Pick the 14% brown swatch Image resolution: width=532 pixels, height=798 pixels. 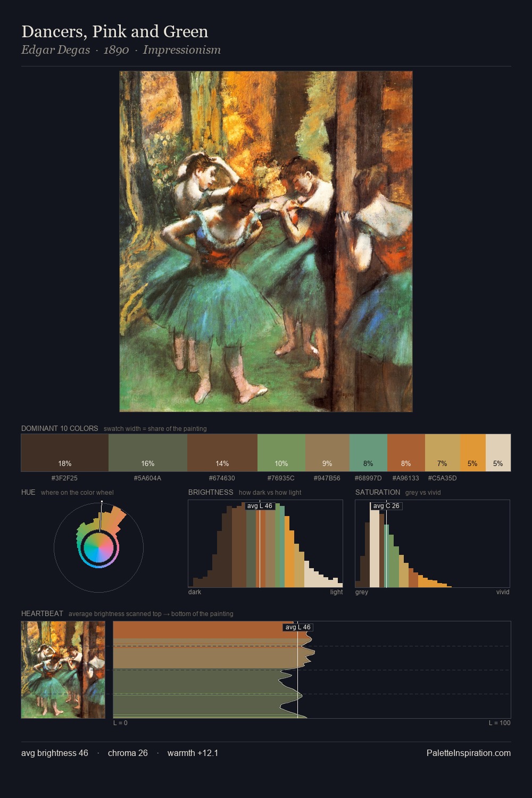click(x=222, y=453)
